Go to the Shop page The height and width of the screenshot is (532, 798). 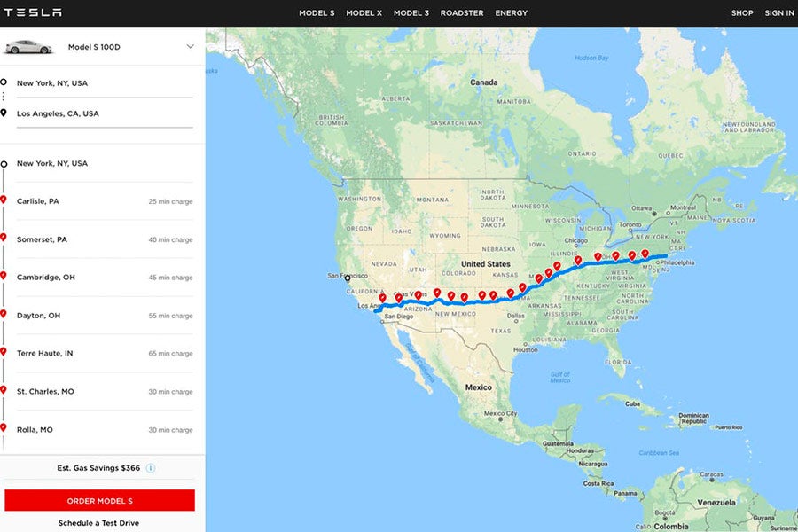pos(742,12)
